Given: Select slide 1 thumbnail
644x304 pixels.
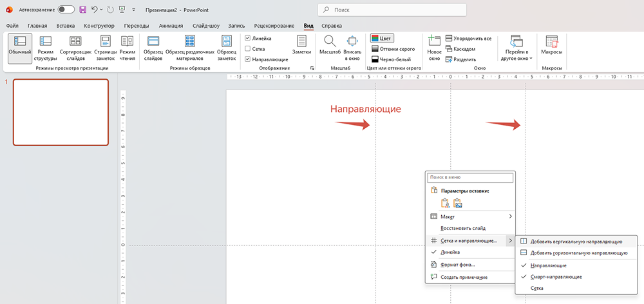Looking at the screenshot, I should (x=61, y=112).
